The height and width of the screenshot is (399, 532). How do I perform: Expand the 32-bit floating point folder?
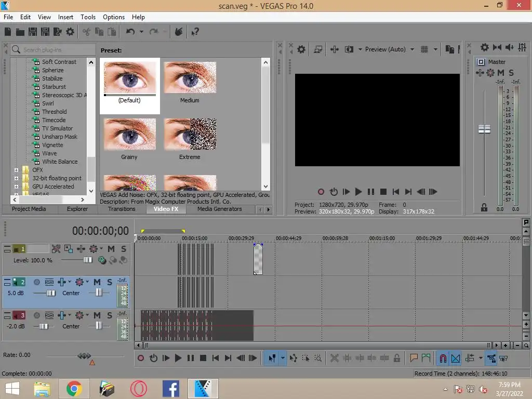pyautogui.click(x=16, y=178)
